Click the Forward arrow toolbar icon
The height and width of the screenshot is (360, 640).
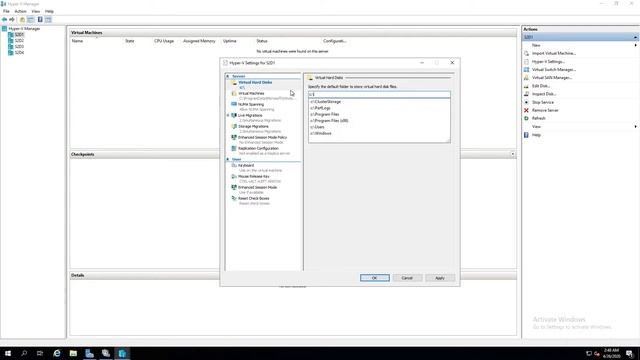(x=12, y=20)
